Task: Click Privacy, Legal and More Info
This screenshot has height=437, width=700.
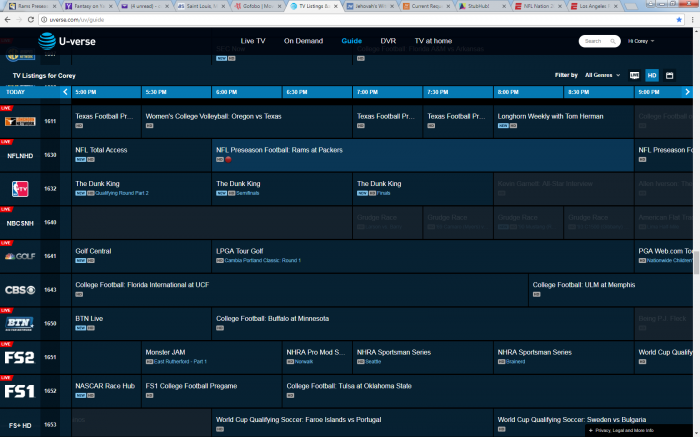Action: tap(621, 430)
